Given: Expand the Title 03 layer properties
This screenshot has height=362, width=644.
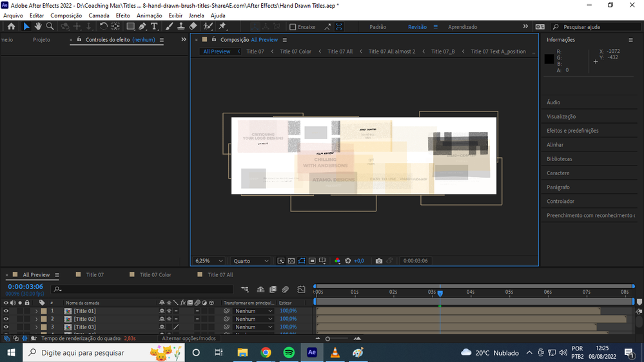Looking at the screenshot, I should [x=37, y=327].
